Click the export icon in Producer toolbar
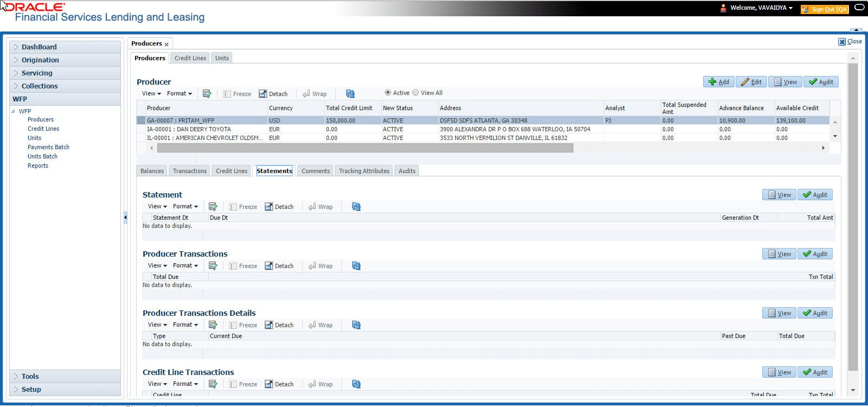This screenshot has height=407, width=868. click(207, 94)
